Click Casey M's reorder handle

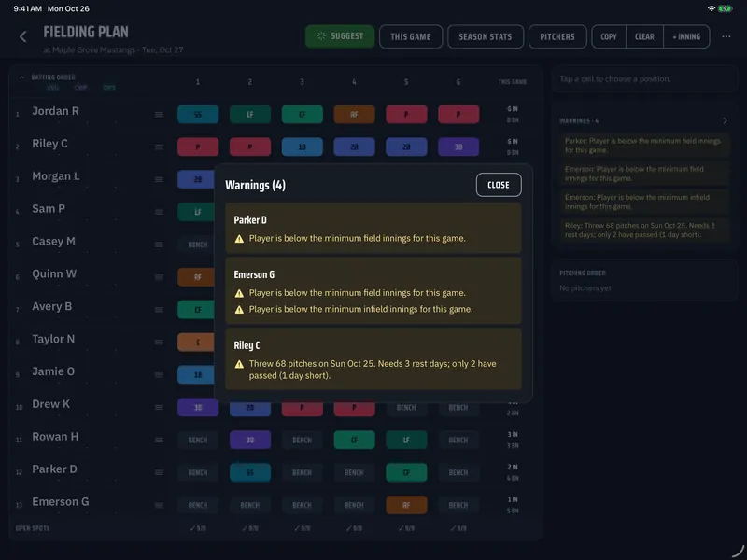pyautogui.click(x=159, y=245)
